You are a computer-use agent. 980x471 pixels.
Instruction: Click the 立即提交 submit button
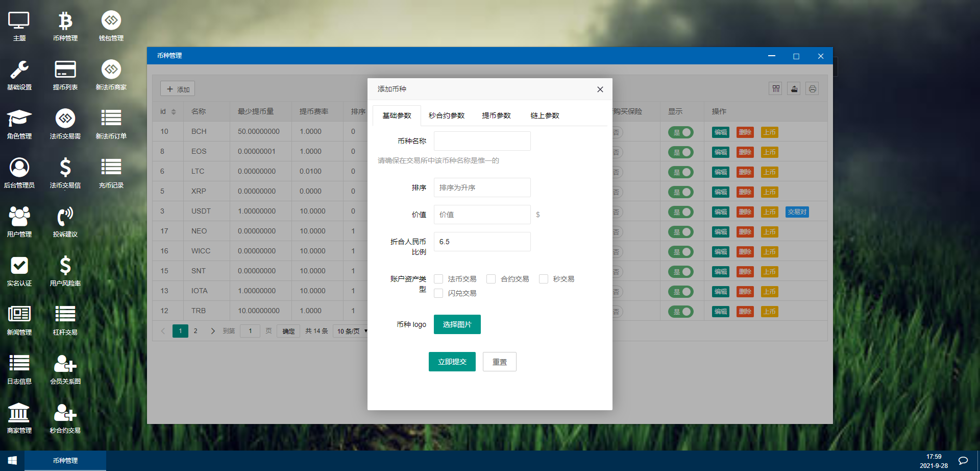(452, 362)
